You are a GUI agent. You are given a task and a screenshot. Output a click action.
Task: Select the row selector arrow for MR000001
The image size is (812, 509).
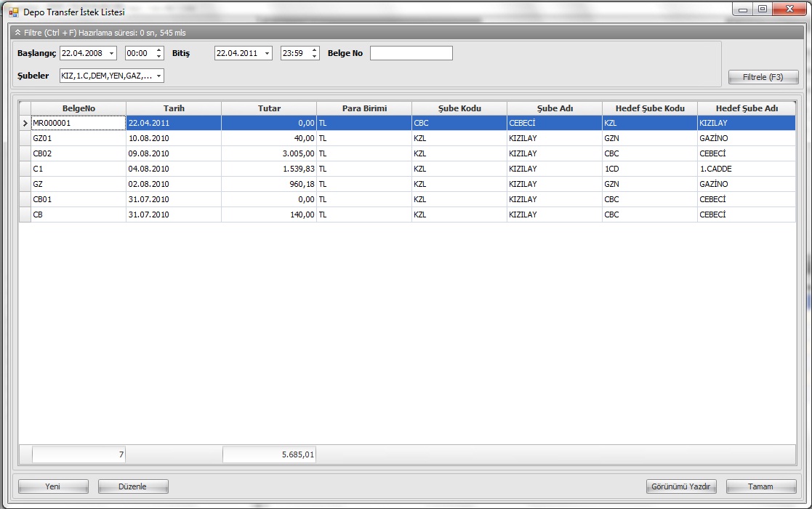[25, 123]
